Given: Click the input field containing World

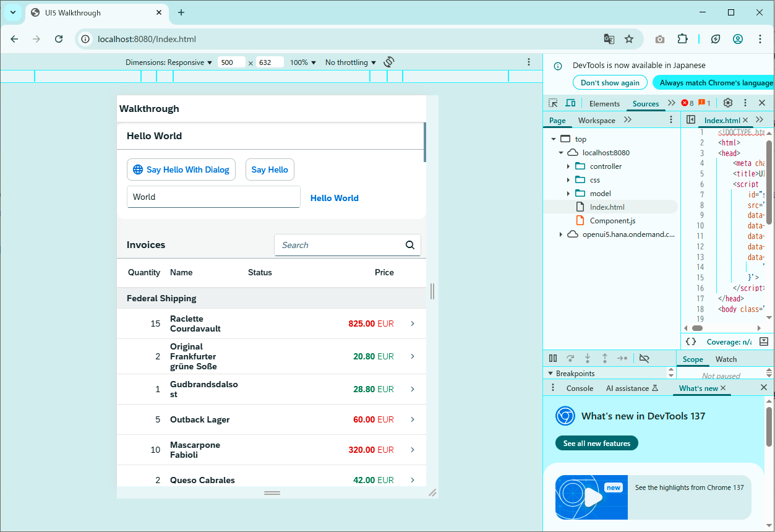Looking at the screenshot, I should coord(213,197).
